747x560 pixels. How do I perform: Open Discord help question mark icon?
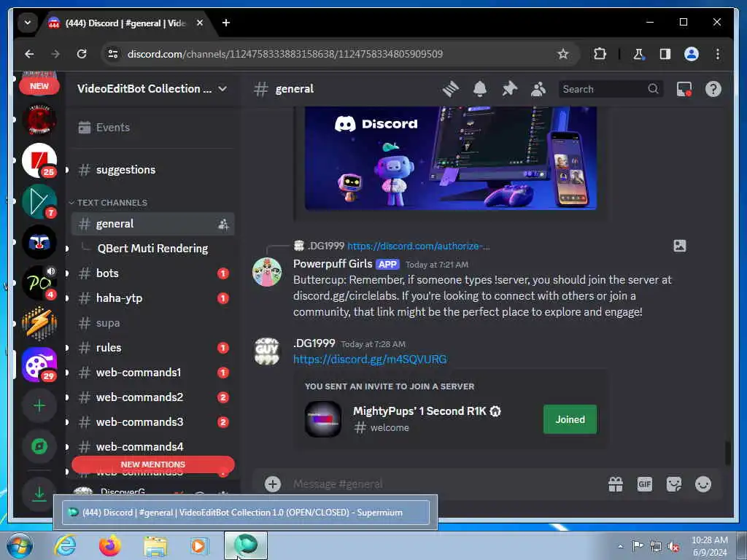(x=713, y=89)
